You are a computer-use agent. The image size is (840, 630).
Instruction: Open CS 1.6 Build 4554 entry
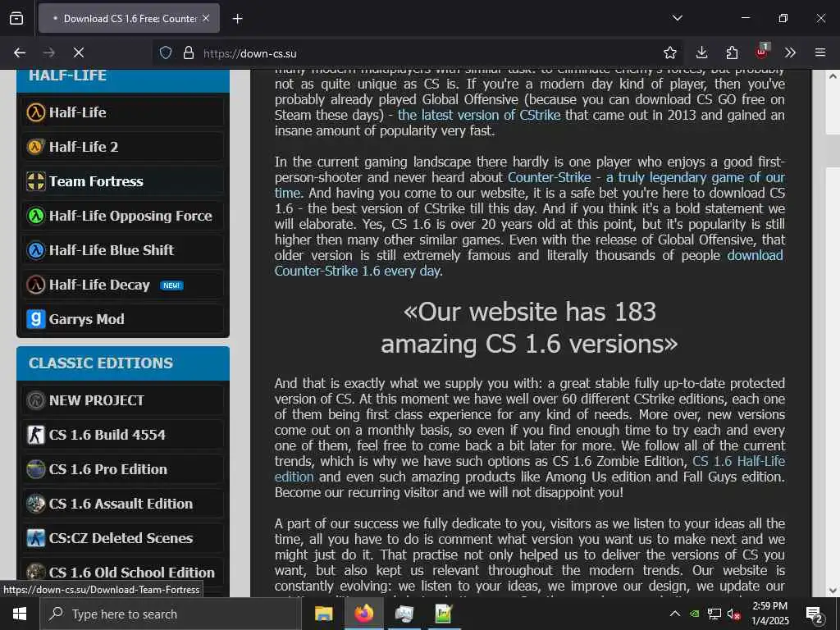click(123, 435)
